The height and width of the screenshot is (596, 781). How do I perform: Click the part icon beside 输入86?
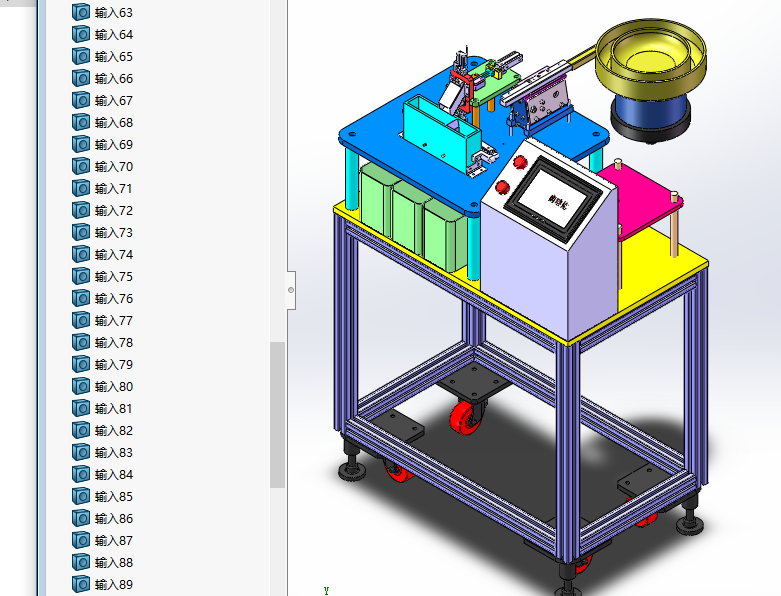tap(81, 518)
